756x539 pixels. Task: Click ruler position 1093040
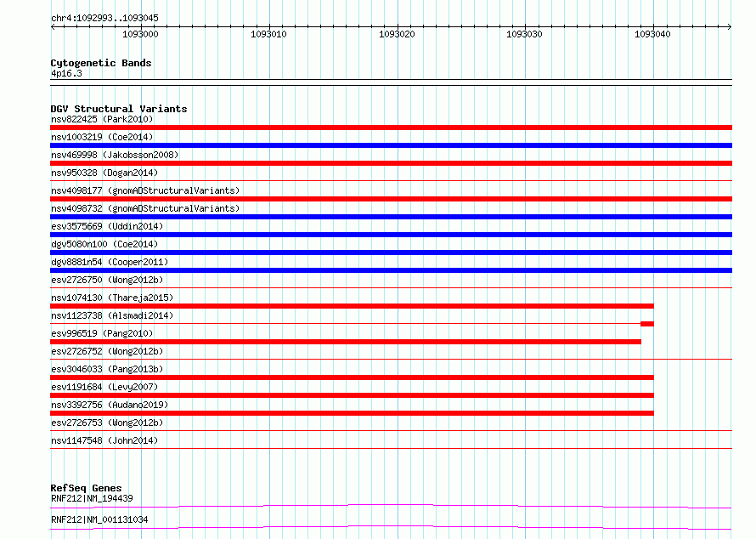pos(652,34)
